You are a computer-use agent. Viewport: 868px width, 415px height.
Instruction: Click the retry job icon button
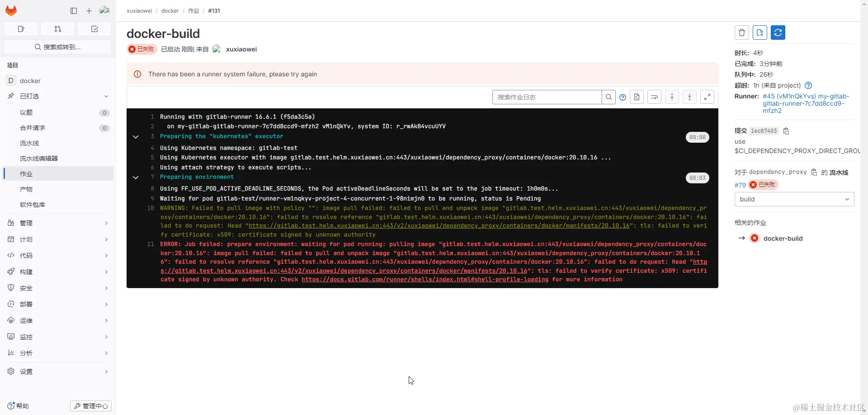tap(778, 33)
